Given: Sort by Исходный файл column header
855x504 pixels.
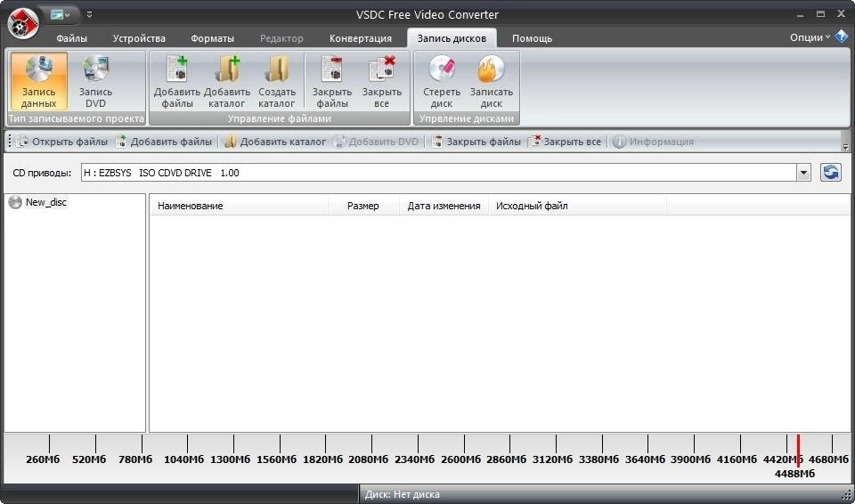Looking at the screenshot, I should tap(577, 206).
